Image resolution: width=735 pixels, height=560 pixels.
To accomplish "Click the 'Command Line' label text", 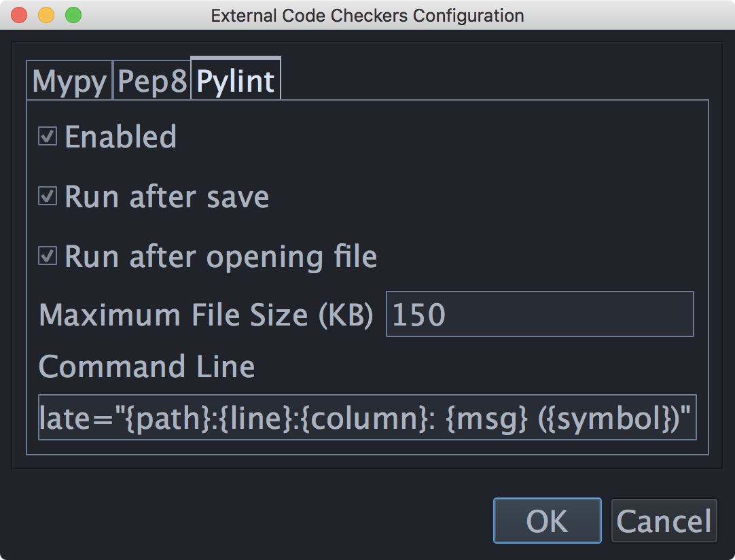I will pyautogui.click(x=147, y=366).
